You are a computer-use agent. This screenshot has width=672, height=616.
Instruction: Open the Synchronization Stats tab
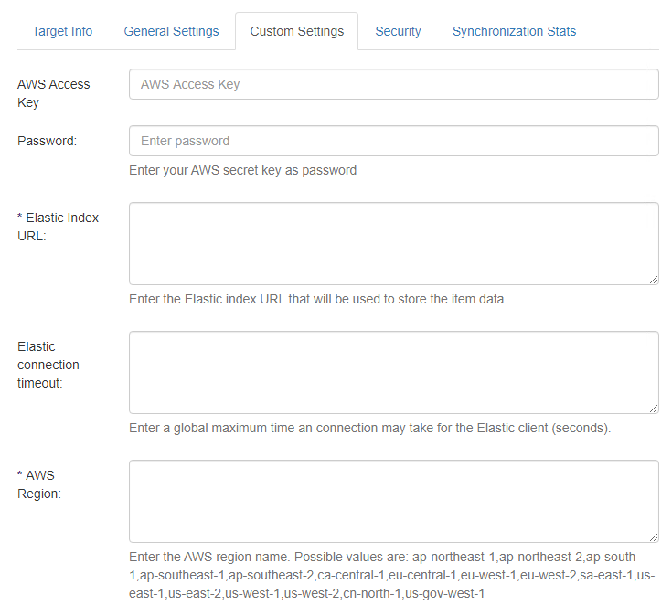pyautogui.click(x=514, y=31)
